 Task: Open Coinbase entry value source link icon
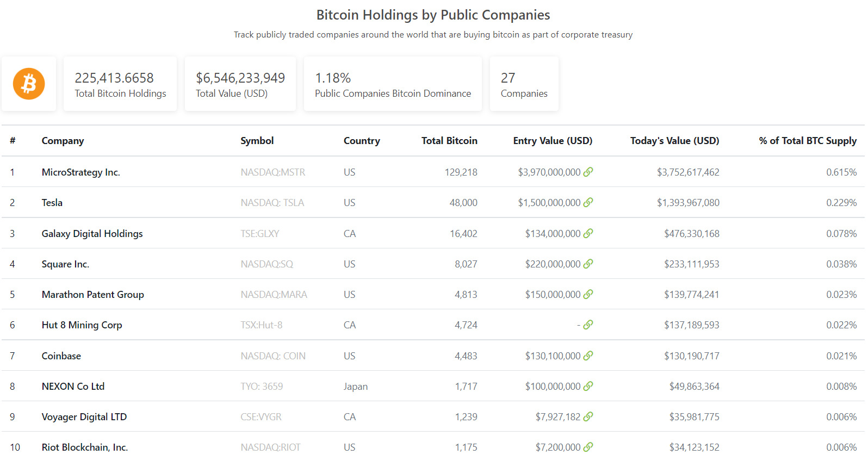coord(588,356)
